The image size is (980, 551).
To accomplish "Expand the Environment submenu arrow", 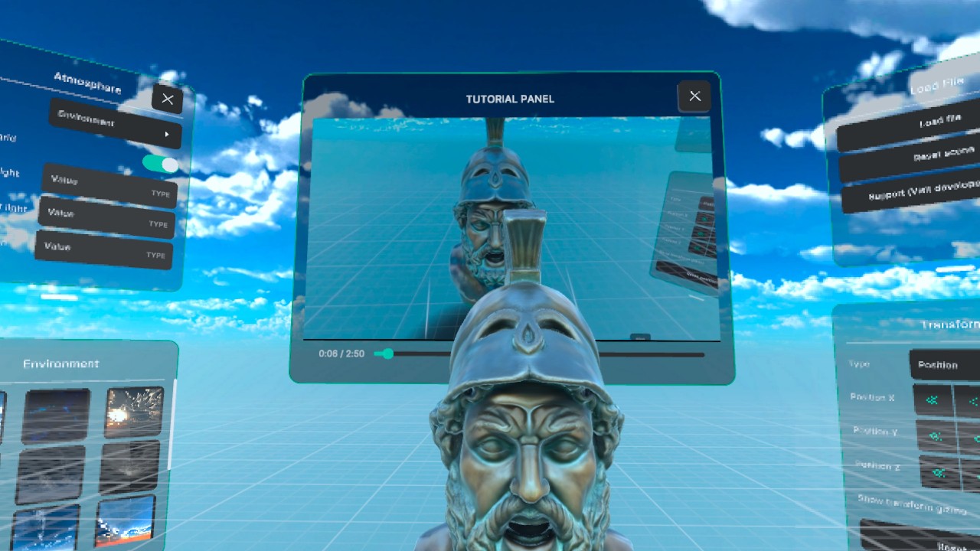I will [167, 134].
